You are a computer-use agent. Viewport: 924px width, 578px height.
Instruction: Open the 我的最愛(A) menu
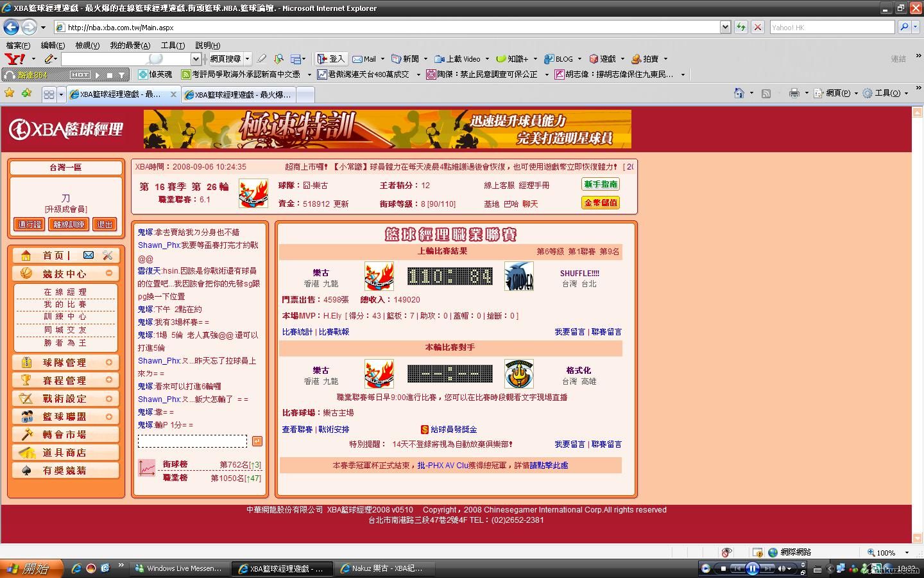point(130,45)
